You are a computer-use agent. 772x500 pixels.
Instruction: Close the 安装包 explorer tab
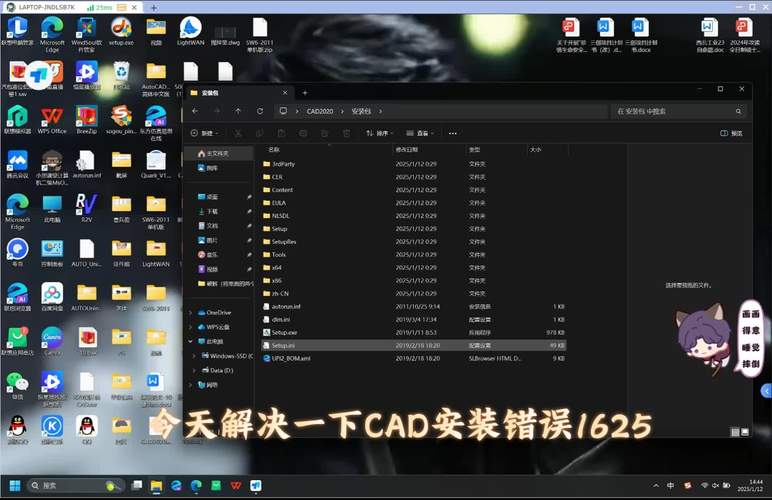[285, 93]
